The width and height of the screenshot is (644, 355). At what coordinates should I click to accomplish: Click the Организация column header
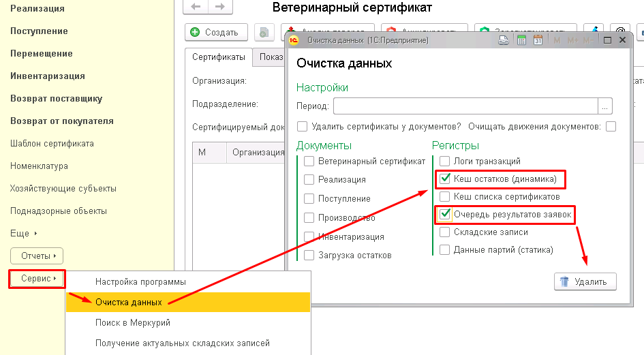click(256, 153)
